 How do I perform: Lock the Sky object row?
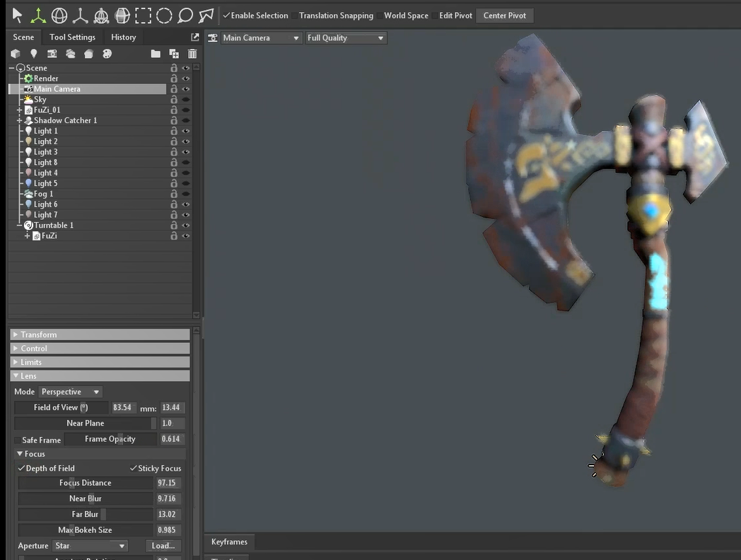(174, 99)
